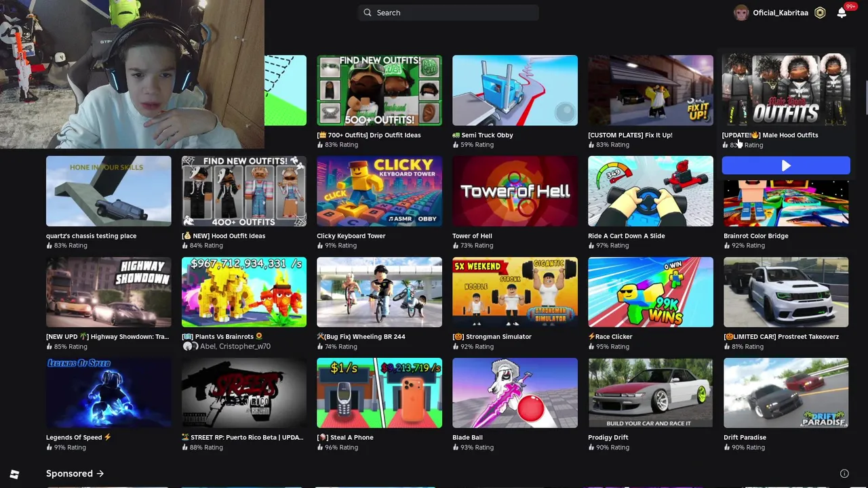Open Clicky Keyboard Tower thumbnail
868x488 pixels.
[x=379, y=191]
